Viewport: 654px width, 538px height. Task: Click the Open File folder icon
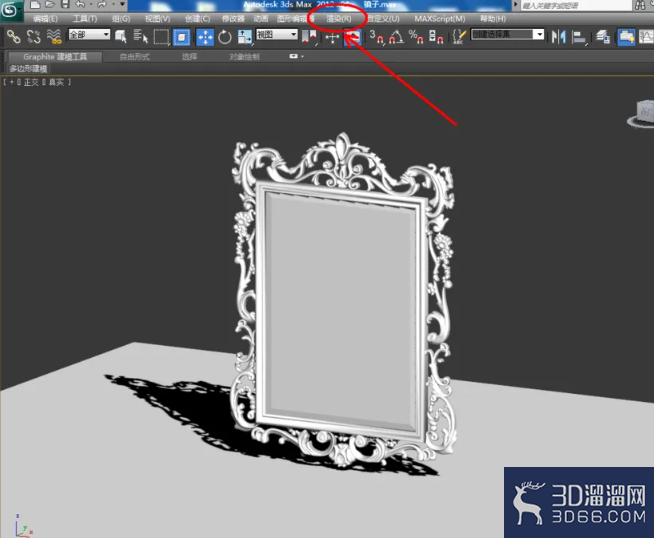point(50,5)
